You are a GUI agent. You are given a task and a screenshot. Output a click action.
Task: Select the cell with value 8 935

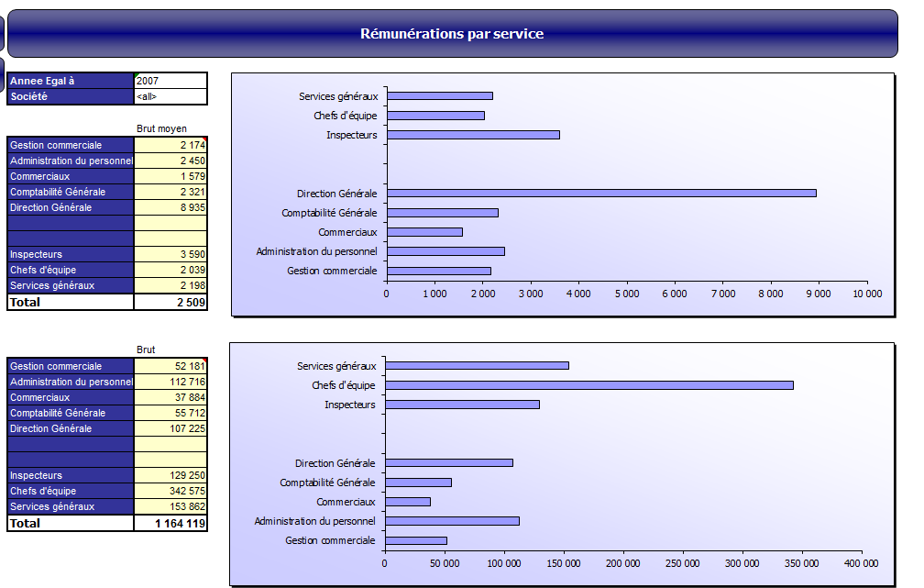(x=170, y=207)
